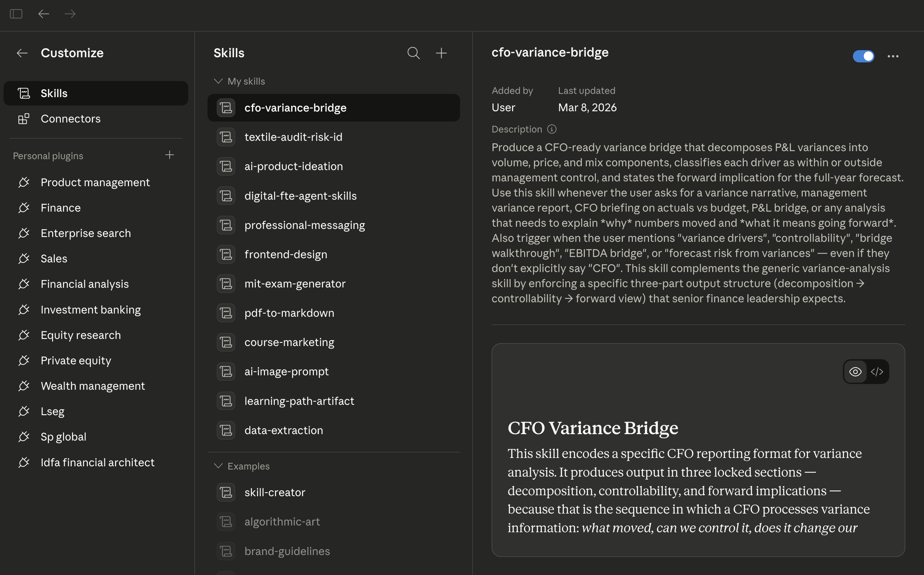Toggle the sidebar panel icon
924x575 pixels.
(x=16, y=14)
